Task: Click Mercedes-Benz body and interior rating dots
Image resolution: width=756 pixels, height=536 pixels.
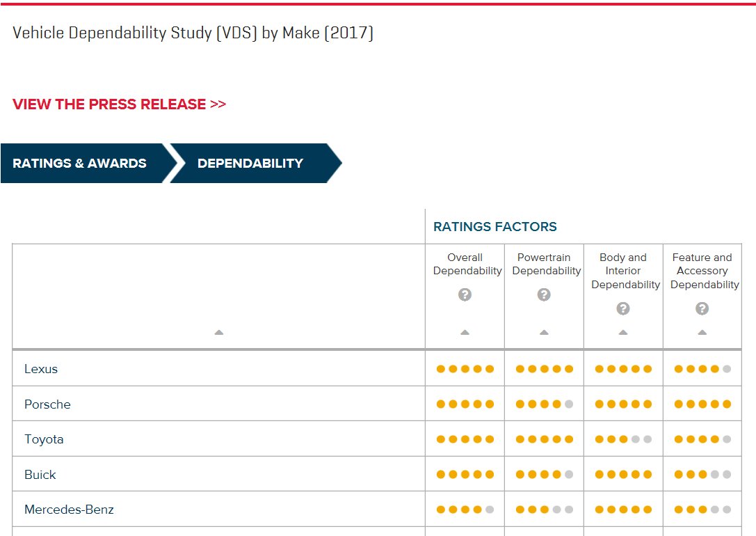Action: 623,510
